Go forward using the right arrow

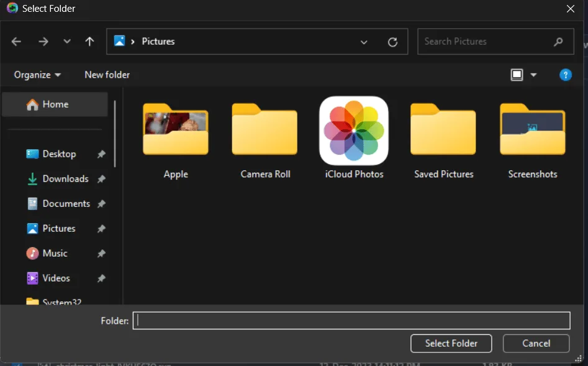pos(43,42)
